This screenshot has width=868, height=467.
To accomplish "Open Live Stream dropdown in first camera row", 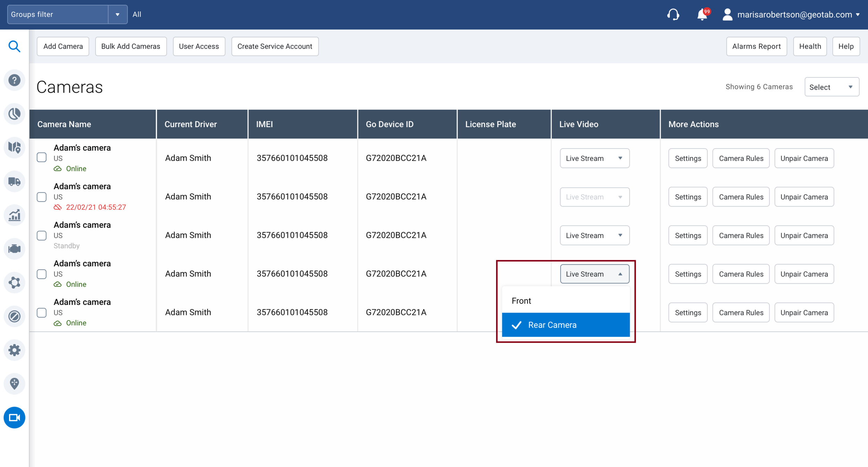I will coord(594,158).
